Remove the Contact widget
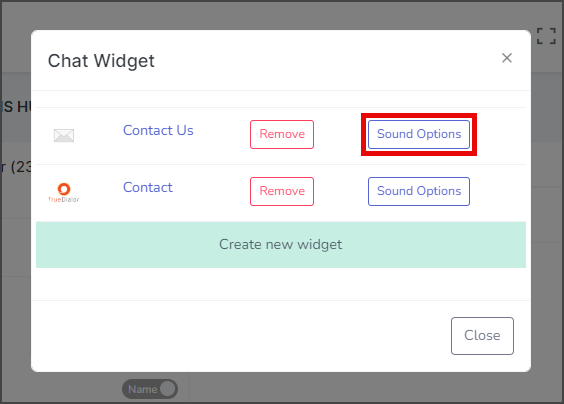564x404 pixels. pyautogui.click(x=282, y=191)
